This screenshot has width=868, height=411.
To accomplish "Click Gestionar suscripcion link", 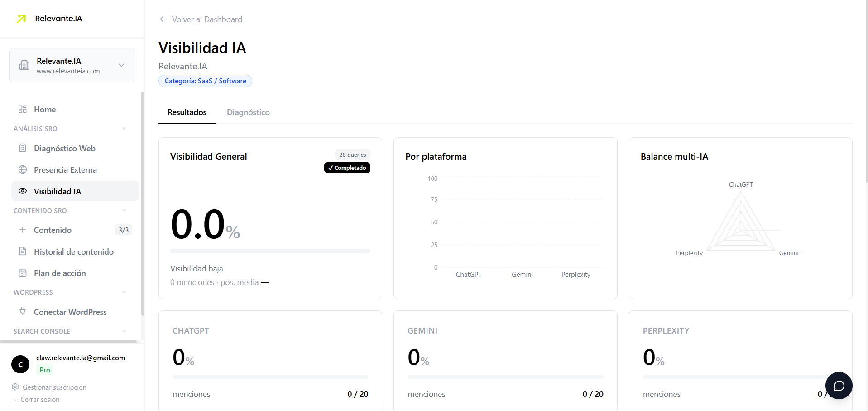I will (54, 387).
